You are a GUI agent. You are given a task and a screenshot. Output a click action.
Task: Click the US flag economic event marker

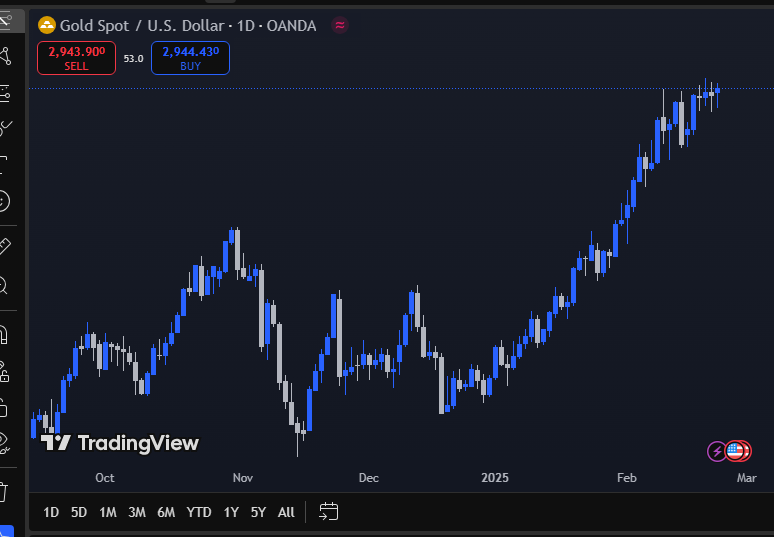[739, 451]
